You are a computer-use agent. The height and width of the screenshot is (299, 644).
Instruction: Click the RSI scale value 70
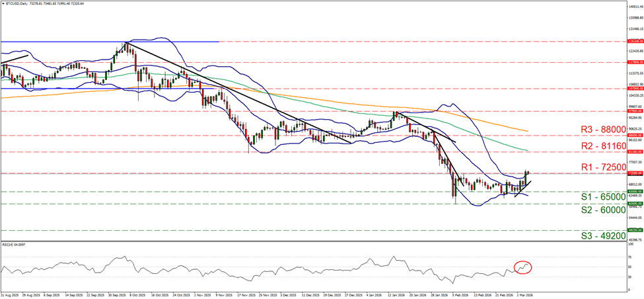pos(630,257)
